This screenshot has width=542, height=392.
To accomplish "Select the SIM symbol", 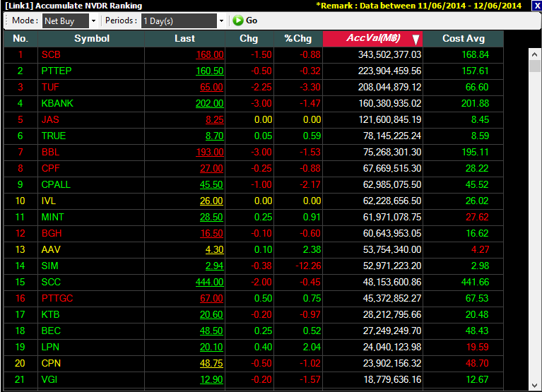I will coord(49,266).
